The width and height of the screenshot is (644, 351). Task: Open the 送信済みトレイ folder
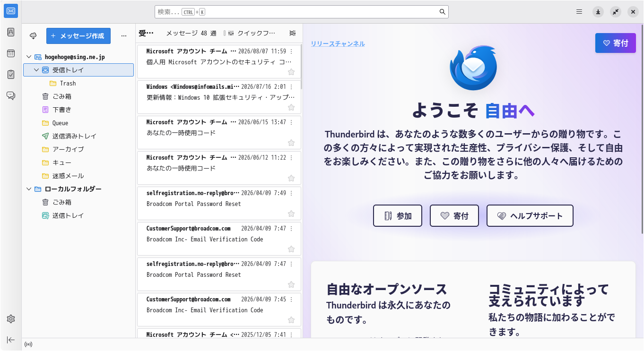[x=78, y=136]
